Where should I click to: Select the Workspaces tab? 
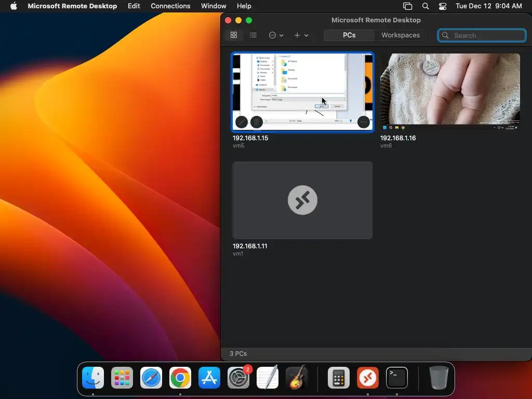click(x=401, y=35)
